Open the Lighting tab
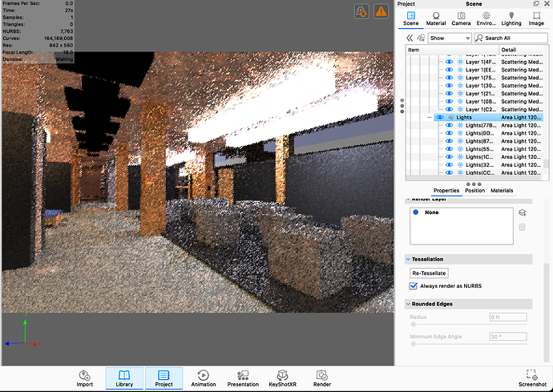This screenshot has width=553, height=392. point(511,18)
